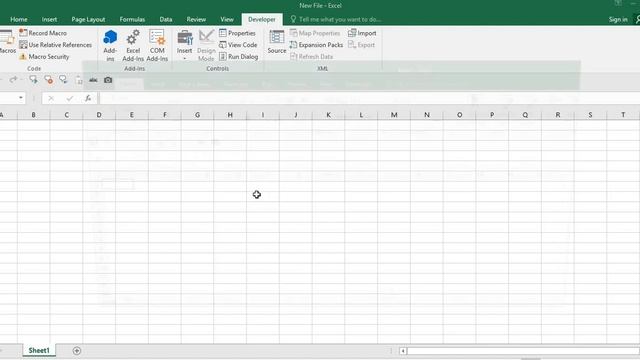This screenshot has height=360, width=640.
Task: Open the Page Layout tab
Action: click(x=88, y=19)
